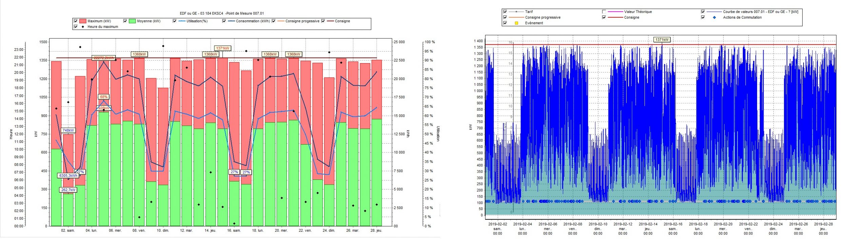868x239 pixels.
Task: Click the '2019-02-20' date on the right chart axis
Action: point(723,224)
